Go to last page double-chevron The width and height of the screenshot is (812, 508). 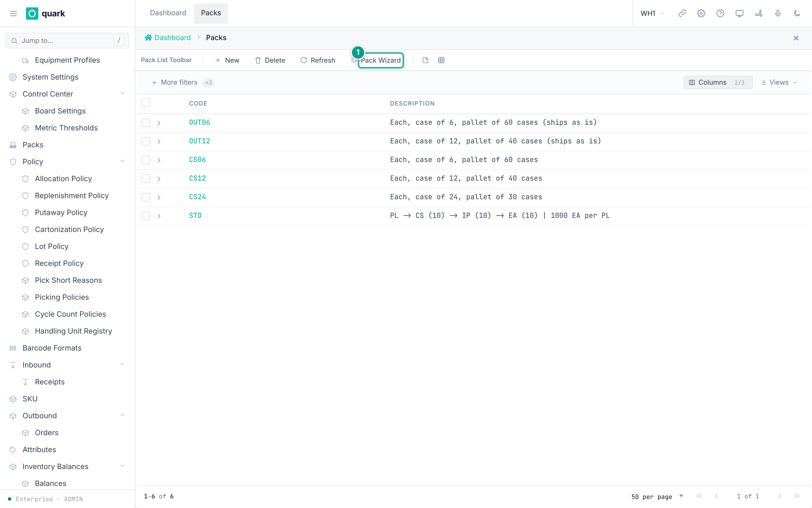point(796,496)
